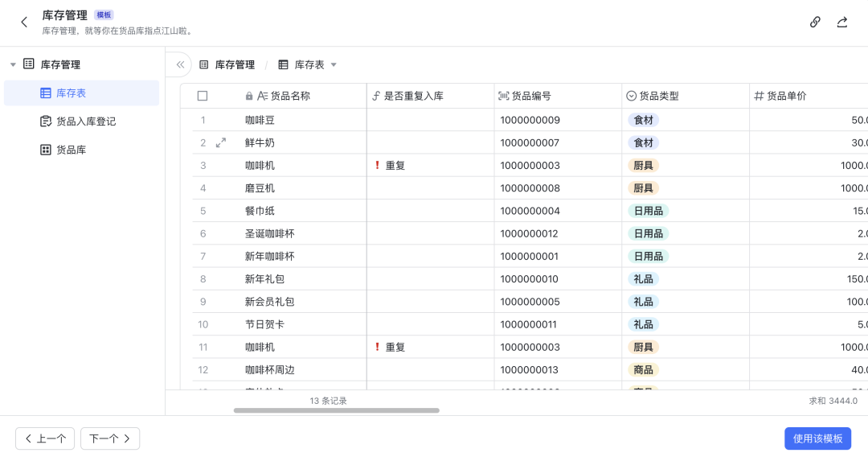Collapse the 库存管理 tree in sidebar
The height and width of the screenshot is (457, 868).
click(x=13, y=65)
